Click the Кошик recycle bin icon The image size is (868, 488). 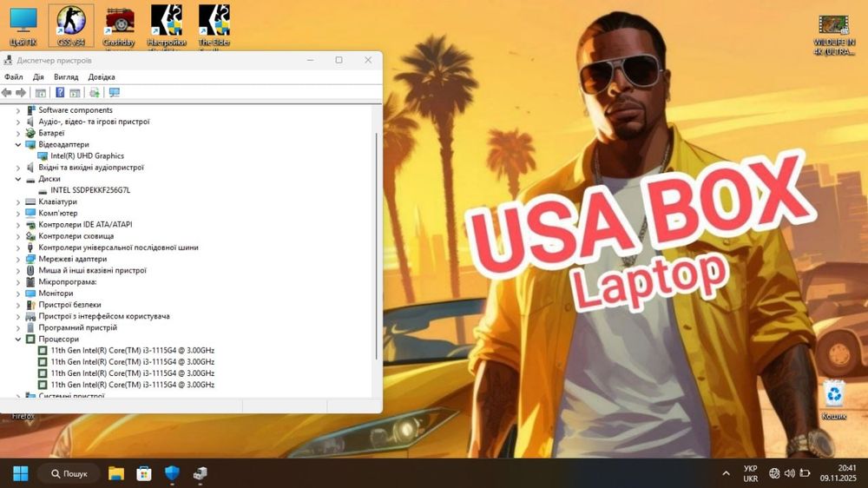[833, 400]
